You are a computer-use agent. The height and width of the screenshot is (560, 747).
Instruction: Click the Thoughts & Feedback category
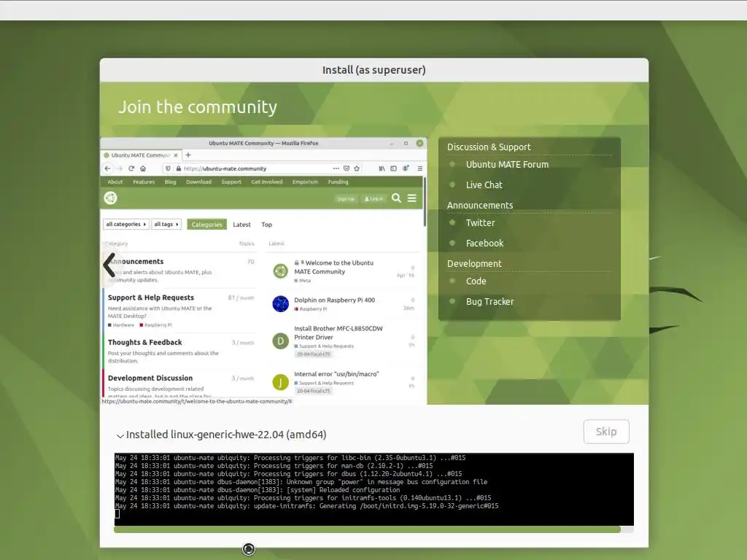[x=145, y=343]
